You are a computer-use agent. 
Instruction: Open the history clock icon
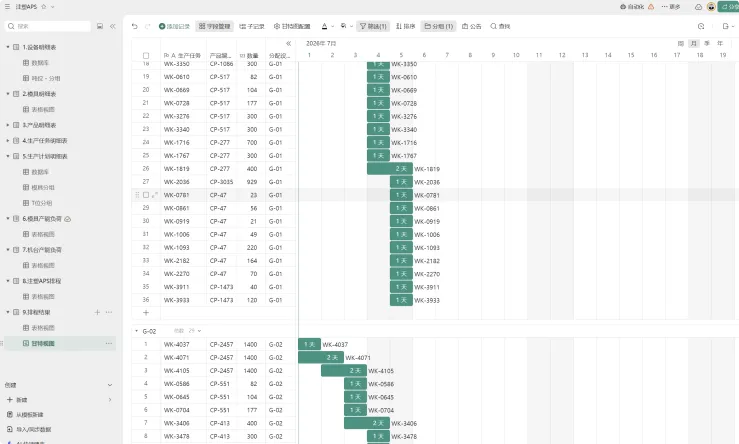(x=701, y=26)
